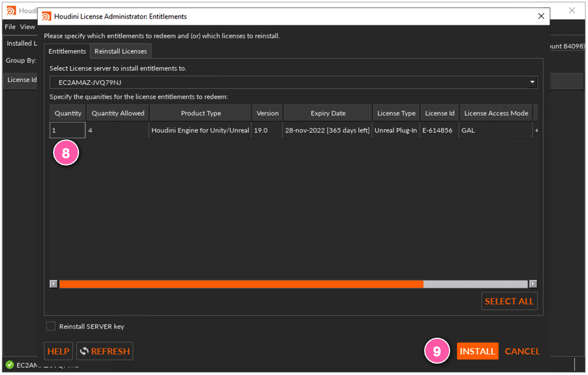This screenshot has height=375, width=588.
Task: Click the License Id column header in dialog
Action: [439, 114]
